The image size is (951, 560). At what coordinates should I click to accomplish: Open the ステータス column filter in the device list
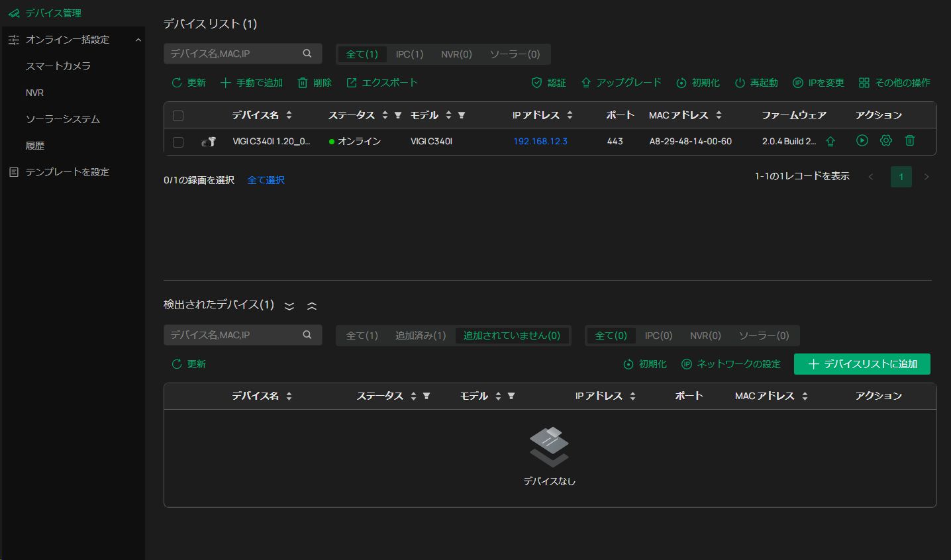[398, 115]
